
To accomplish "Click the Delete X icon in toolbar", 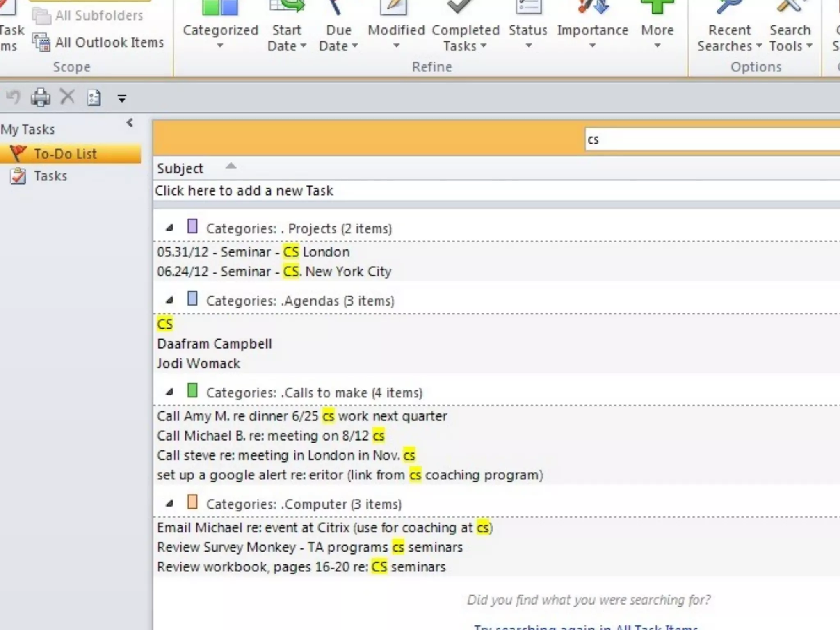I will (x=67, y=97).
